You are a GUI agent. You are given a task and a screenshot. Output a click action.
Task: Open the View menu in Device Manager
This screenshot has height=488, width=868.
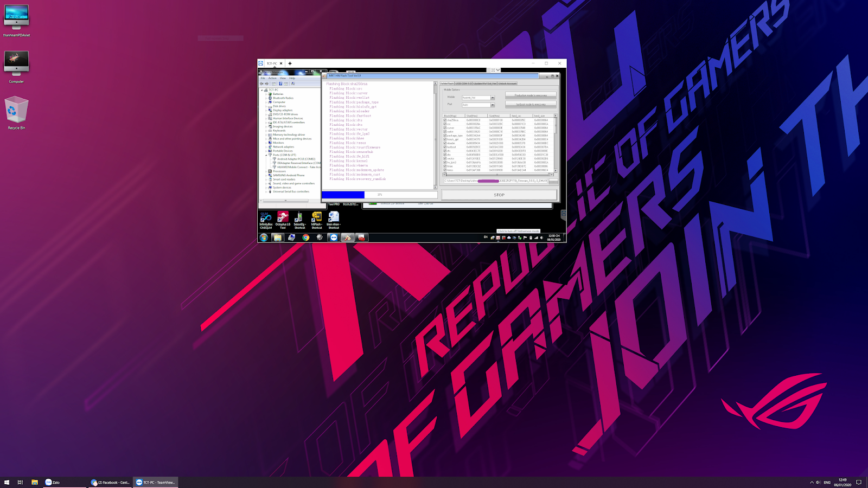pos(283,78)
